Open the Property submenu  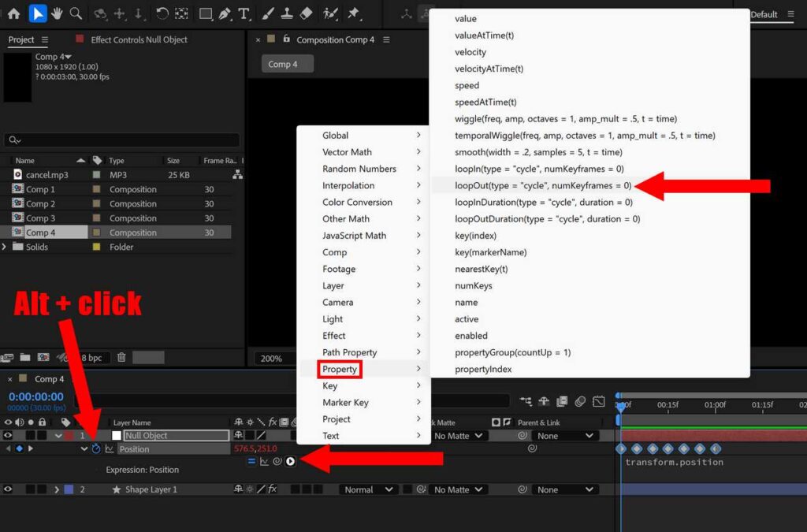click(363, 369)
